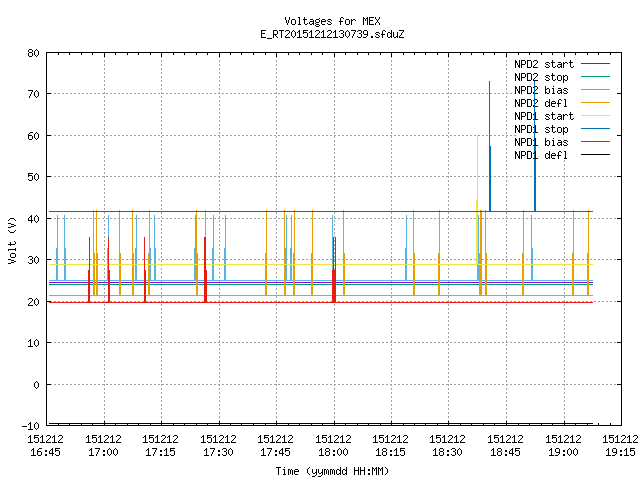Image resolution: width=640 pixels, height=480 pixels.
Task: Click the x-axis tick label 17:00
Action: coord(103,452)
